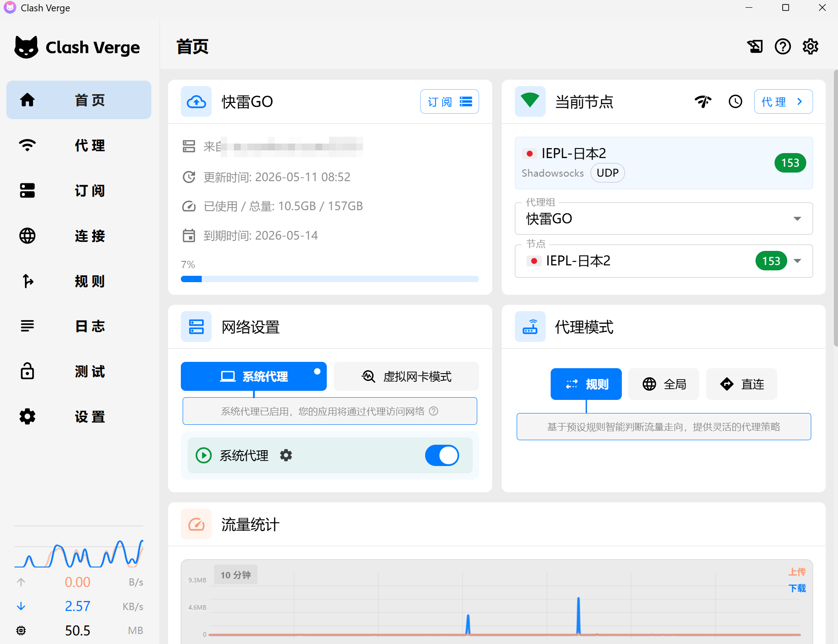The width and height of the screenshot is (838, 644).
Task: Click the 153 badge in 节点 dropdown
Action: (x=771, y=261)
